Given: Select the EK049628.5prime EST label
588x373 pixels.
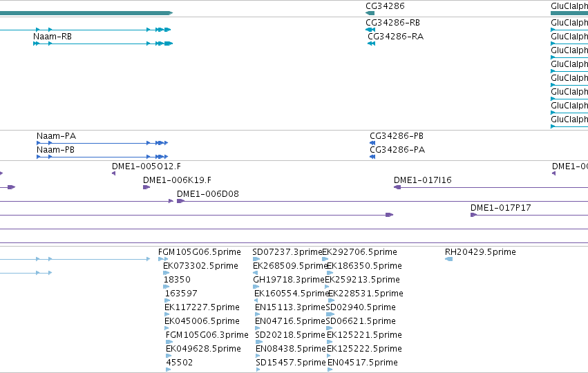Looking at the screenshot, I should tap(203, 349).
